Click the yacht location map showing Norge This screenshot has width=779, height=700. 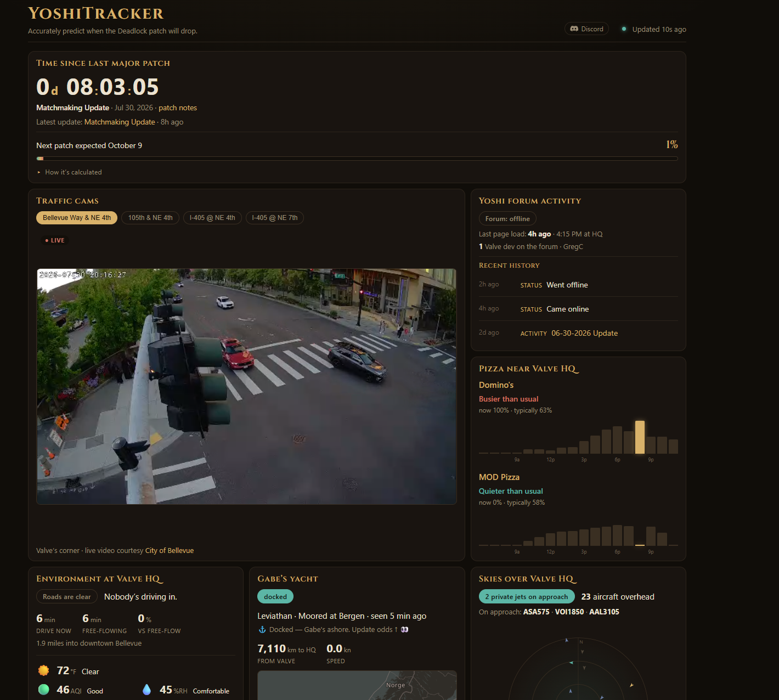click(357, 685)
